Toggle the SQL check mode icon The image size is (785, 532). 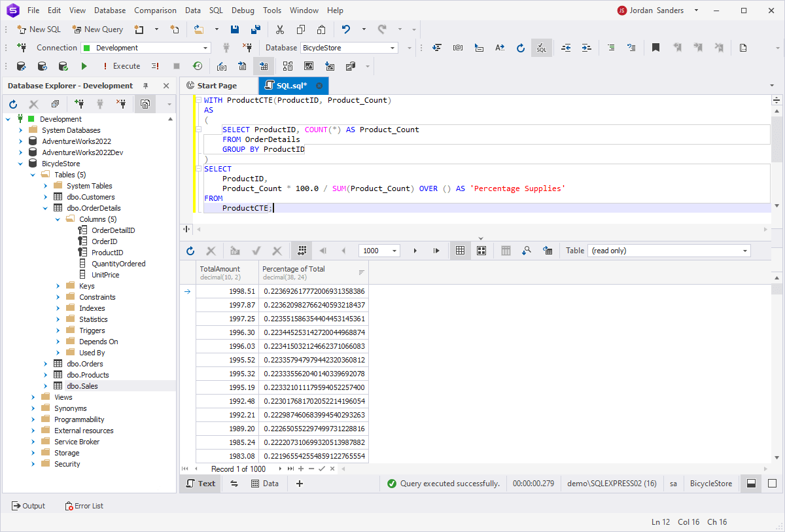tap(542, 48)
